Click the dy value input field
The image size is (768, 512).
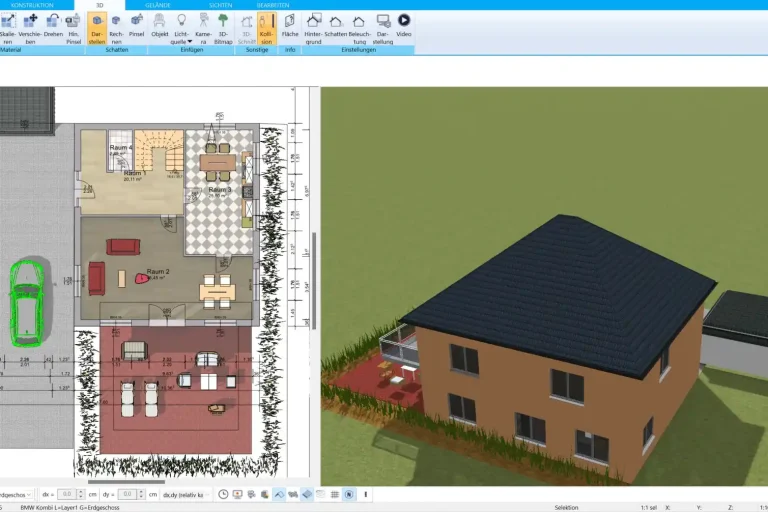click(127, 494)
